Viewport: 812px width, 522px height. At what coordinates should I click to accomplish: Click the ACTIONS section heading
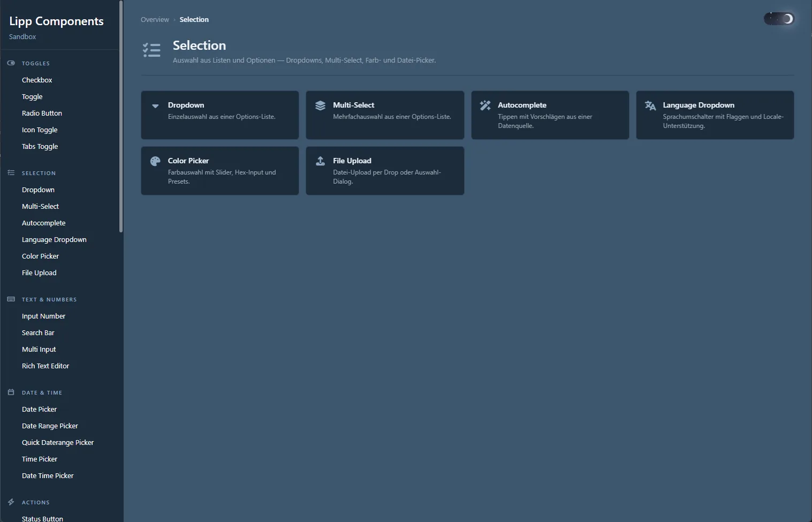click(35, 503)
